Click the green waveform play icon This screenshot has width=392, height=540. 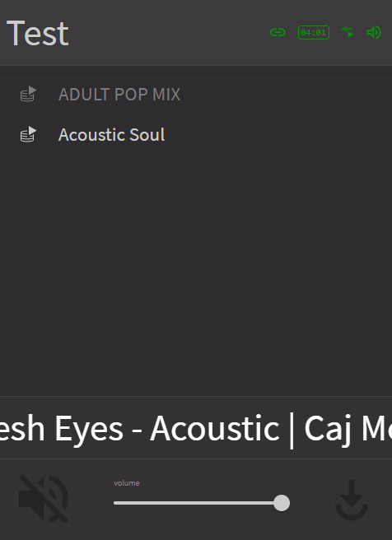[348, 31]
